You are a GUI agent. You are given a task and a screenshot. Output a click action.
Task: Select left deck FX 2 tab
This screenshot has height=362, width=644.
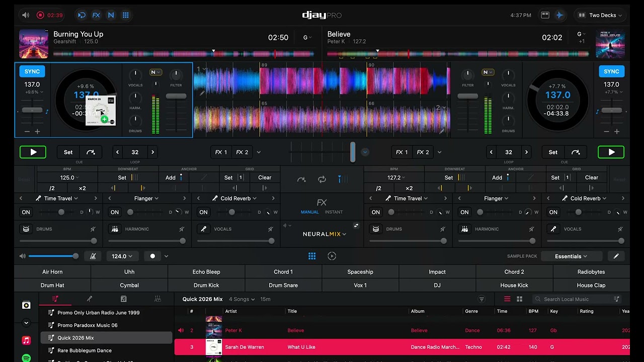(242, 152)
